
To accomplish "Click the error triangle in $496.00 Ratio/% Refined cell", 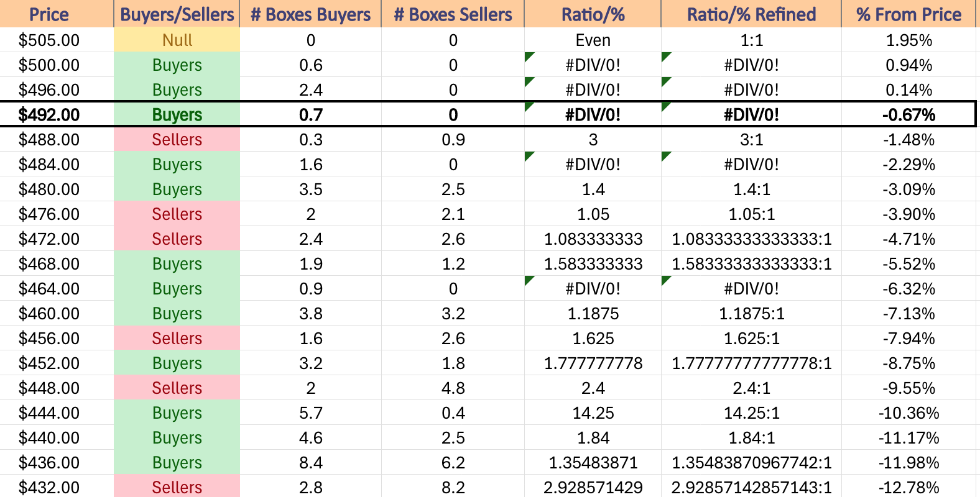I will coord(665,81).
